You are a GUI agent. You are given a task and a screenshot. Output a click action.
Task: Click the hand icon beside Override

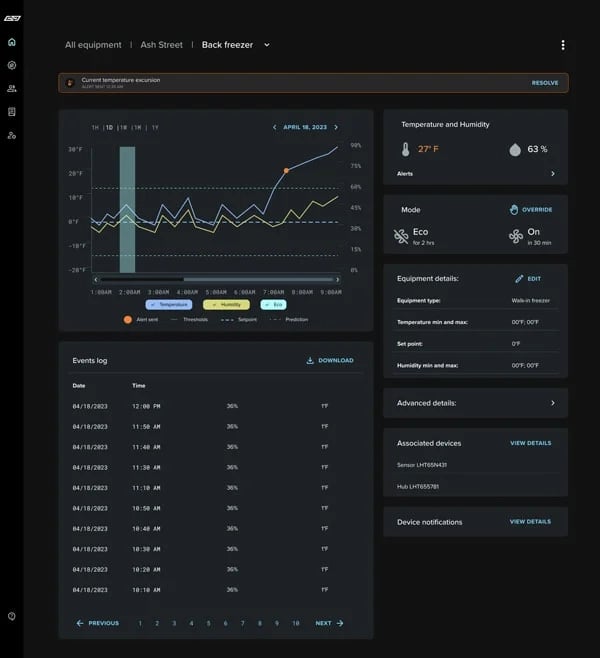click(x=514, y=209)
